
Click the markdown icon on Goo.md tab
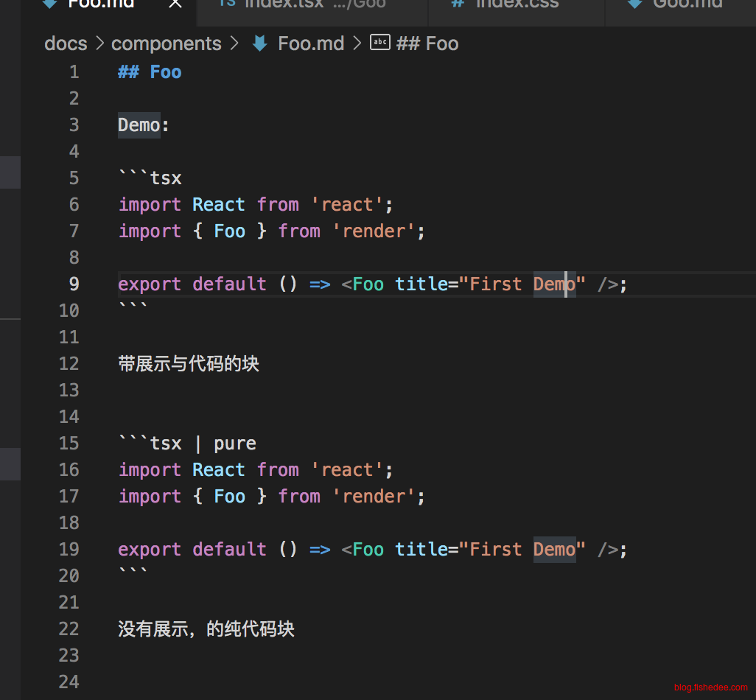coord(635,4)
